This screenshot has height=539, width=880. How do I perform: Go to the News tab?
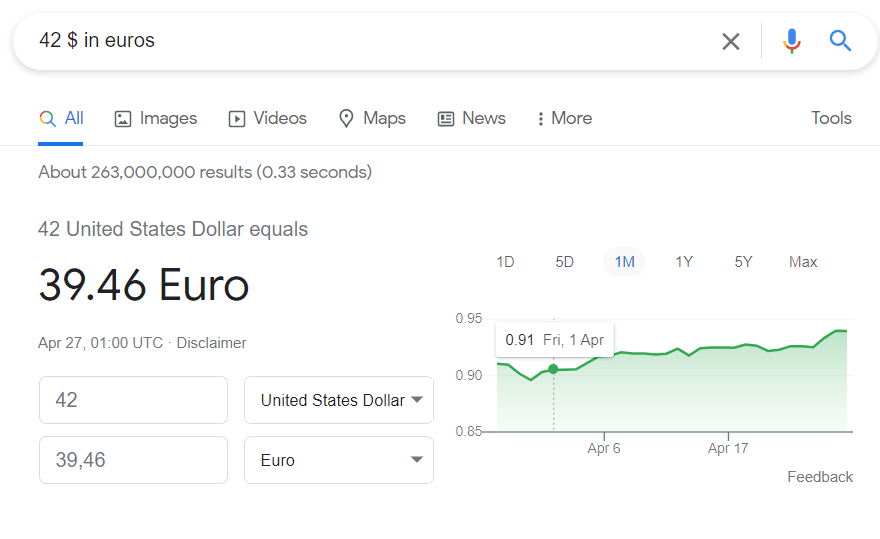[472, 118]
